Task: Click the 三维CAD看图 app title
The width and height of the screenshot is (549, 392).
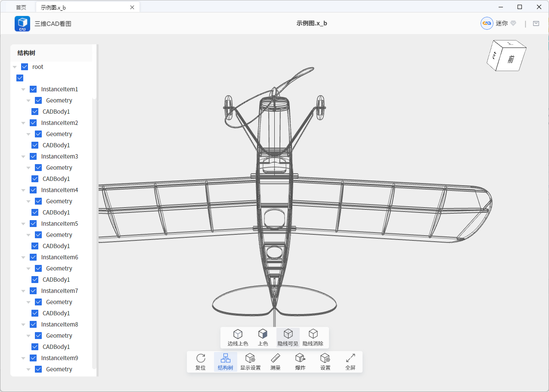Action: [x=53, y=24]
